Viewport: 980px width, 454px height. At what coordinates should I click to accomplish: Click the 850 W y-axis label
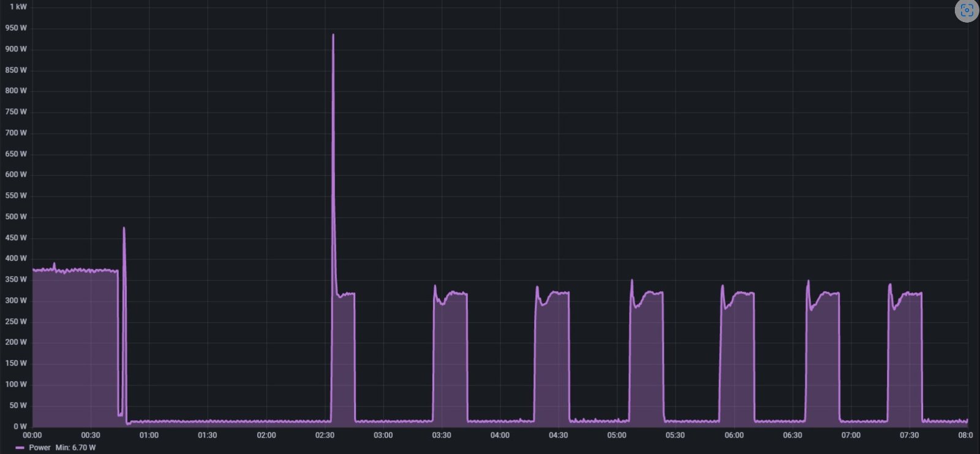pyautogui.click(x=16, y=70)
